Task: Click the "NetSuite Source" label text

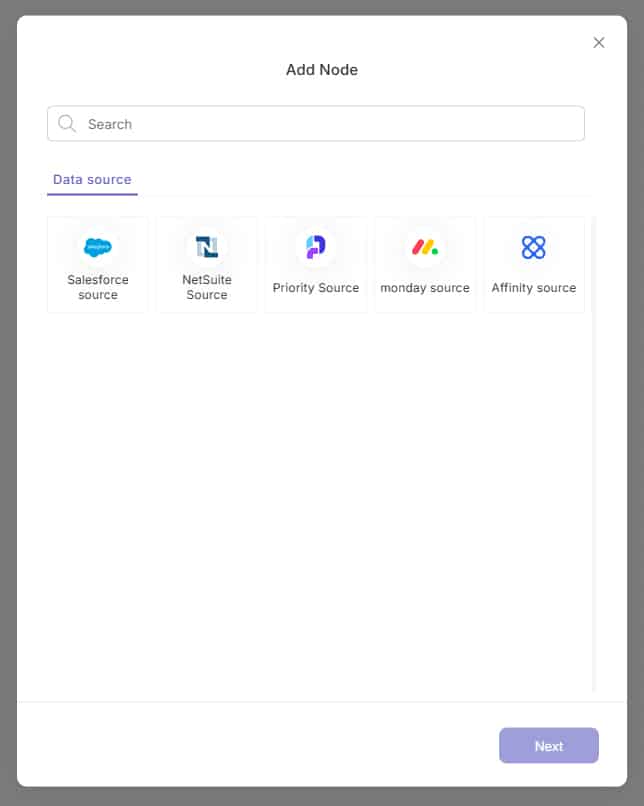Action: [x=207, y=287]
